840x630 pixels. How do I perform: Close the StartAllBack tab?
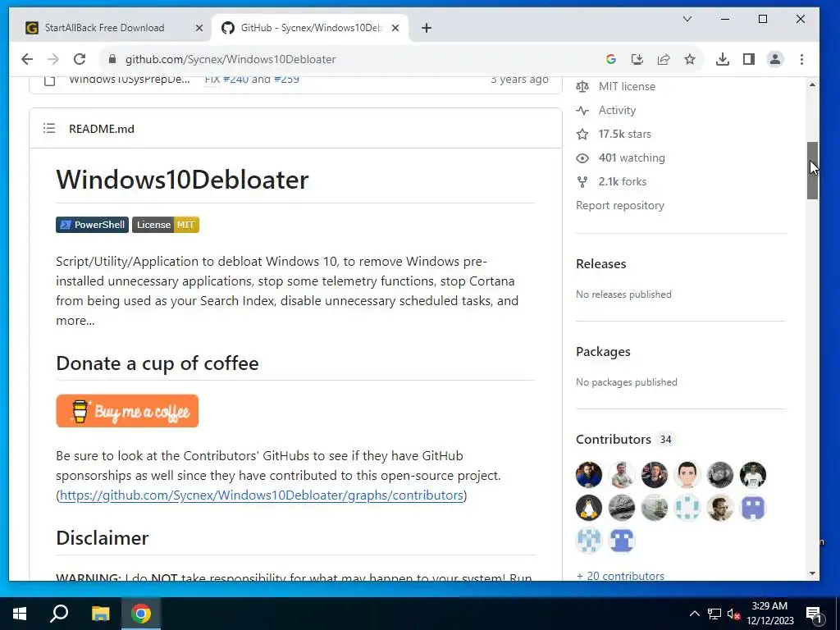coord(199,28)
